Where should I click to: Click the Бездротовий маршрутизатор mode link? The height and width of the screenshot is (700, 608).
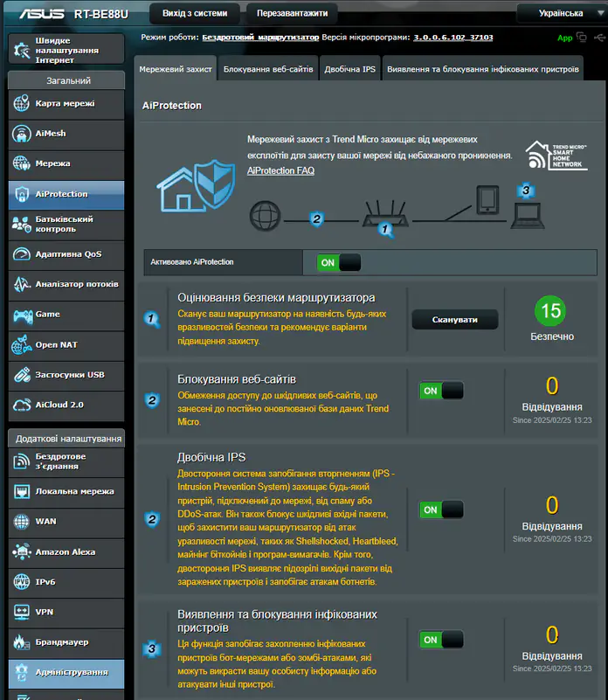260,38
